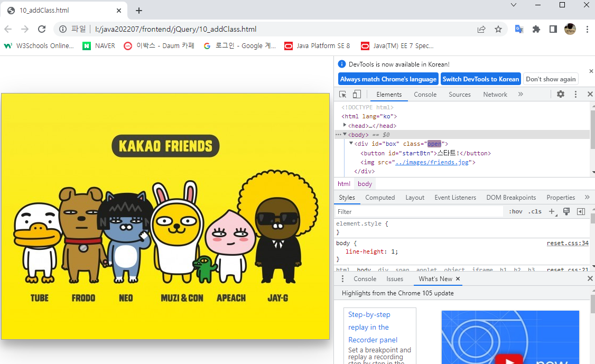Switch to the Console panel tab
595x364 pixels.
tap(425, 94)
